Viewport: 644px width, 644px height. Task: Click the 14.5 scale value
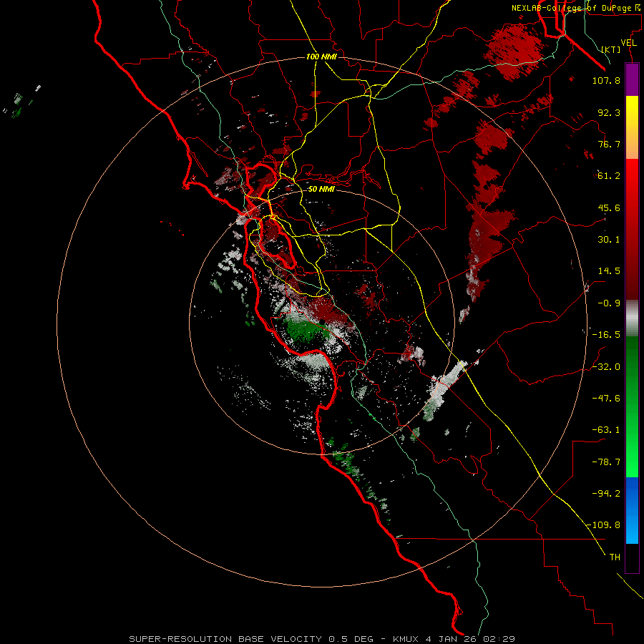609,271
